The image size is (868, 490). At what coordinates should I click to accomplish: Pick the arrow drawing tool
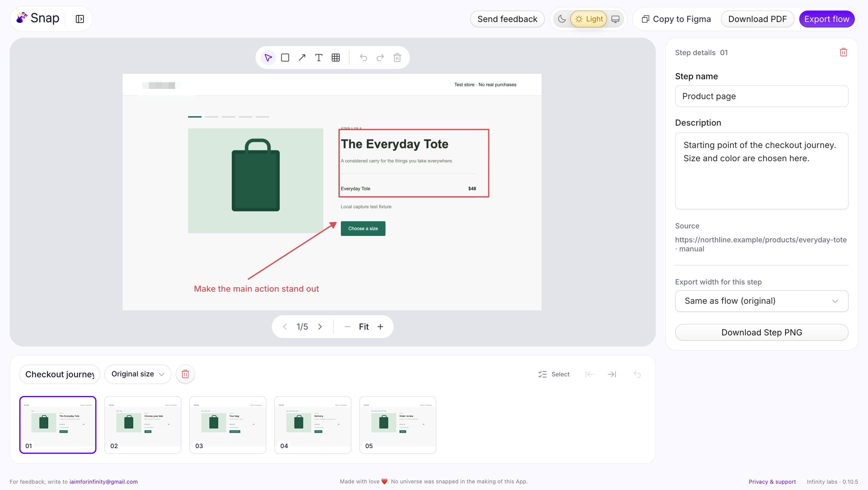pyautogui.click(x=302, y=58)
